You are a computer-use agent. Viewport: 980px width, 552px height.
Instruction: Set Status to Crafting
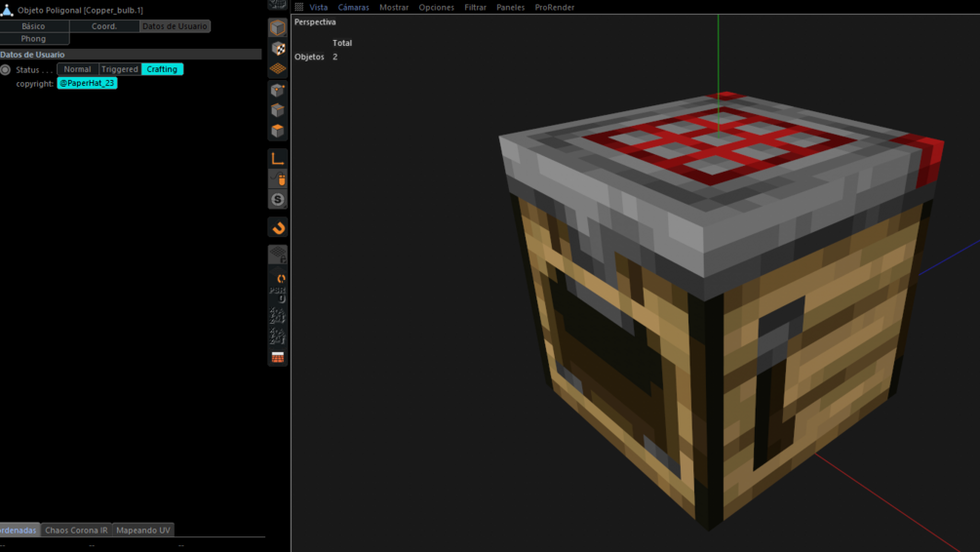click(162, 69)
